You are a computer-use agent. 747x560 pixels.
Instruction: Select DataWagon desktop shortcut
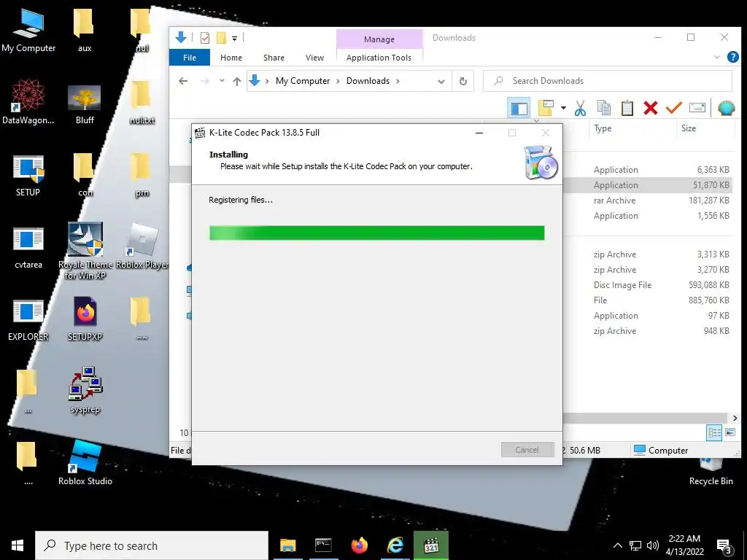(x=28, y=102)
